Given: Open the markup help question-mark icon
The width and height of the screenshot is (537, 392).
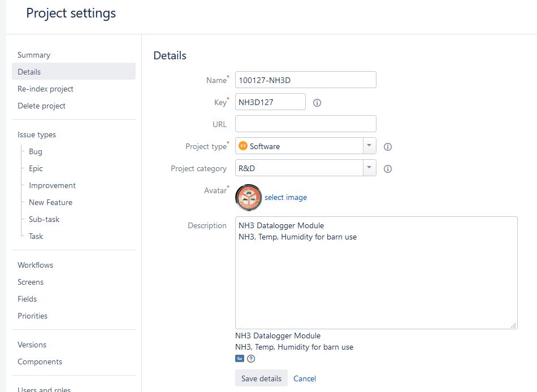Looking at the screenshot, I should click(251, 359).
